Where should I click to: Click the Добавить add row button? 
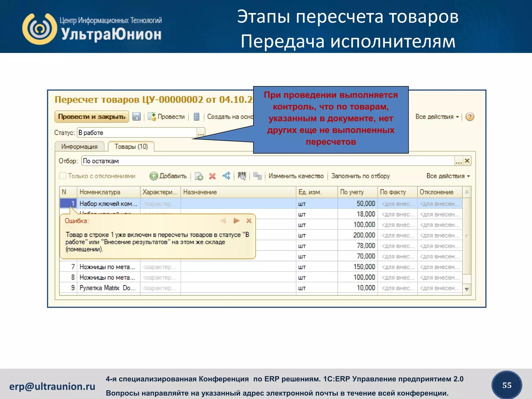(168, 176)
